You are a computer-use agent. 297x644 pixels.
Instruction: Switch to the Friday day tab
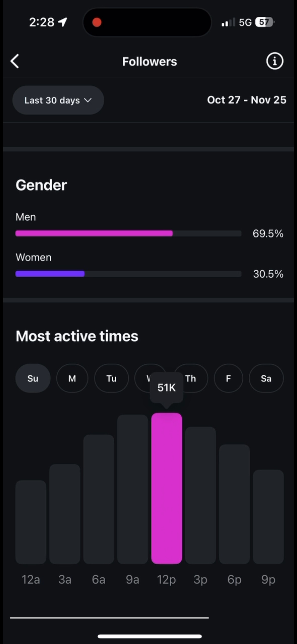tap(228, 378)
